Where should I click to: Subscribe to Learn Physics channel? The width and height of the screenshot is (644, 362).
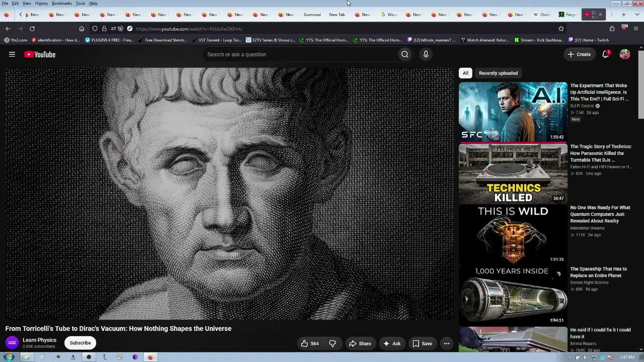[x=80, y=343]
